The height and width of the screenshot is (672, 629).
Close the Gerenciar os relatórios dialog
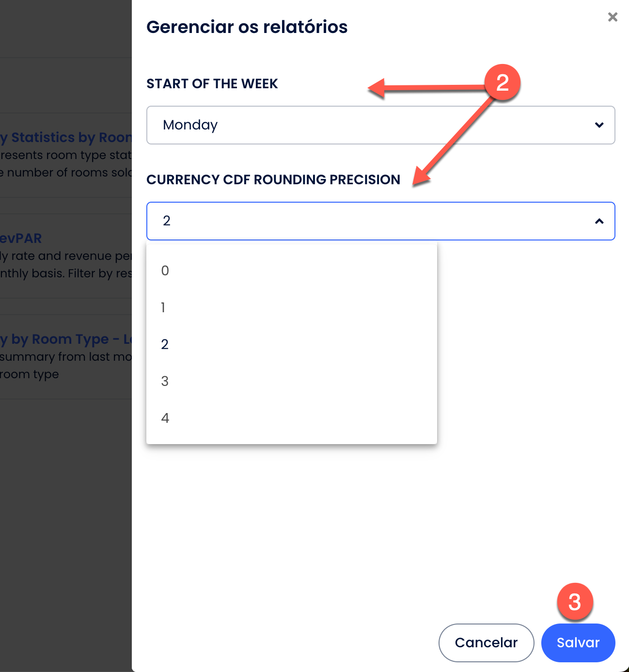[x=613, y=17]
